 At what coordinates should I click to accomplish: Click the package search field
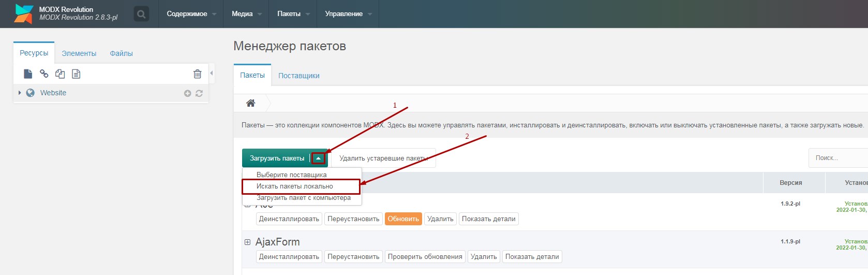coord(838,158)
